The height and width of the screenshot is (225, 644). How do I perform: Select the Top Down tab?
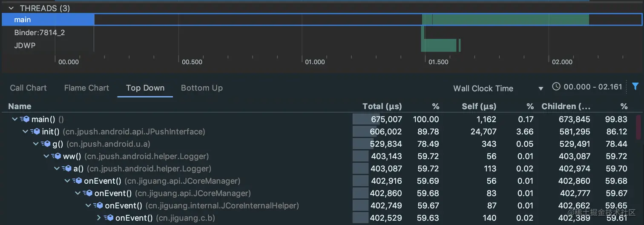(x=145, y=88)
